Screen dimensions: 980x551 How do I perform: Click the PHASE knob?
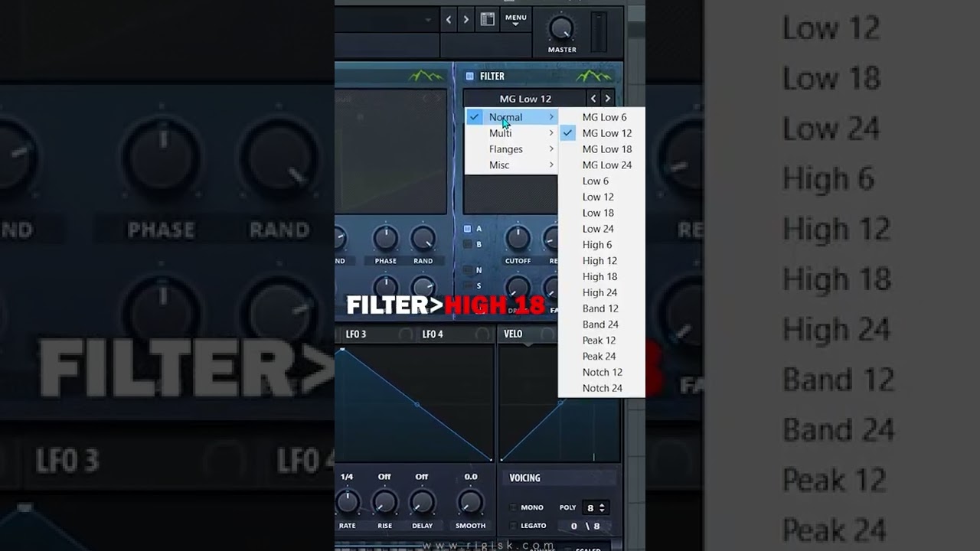pyautogui.click(x=385, y=239)
